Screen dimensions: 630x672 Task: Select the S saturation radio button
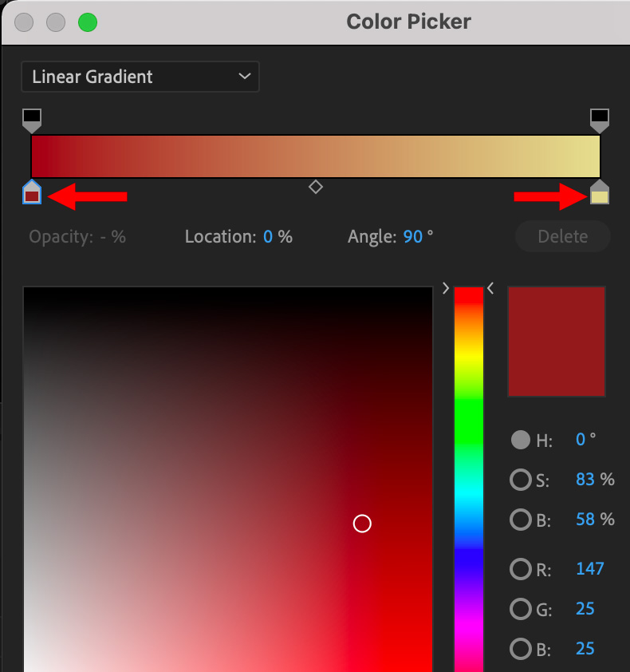coord(521,480)
